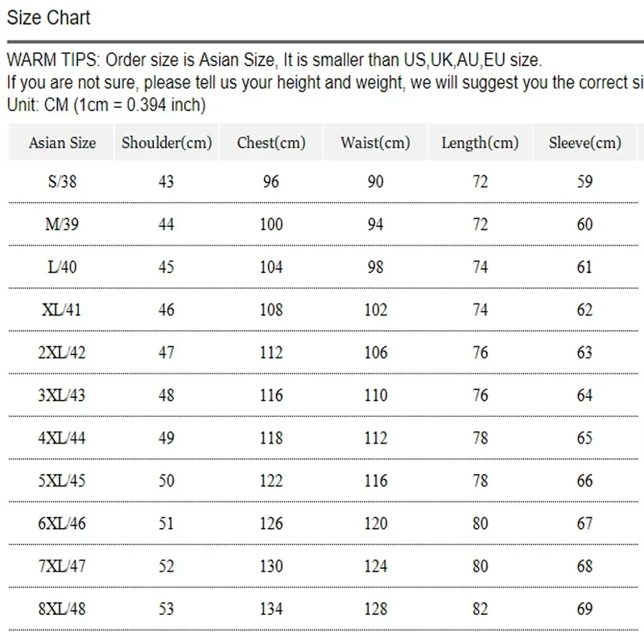The height and width of the screenshot is (644, 644).
Task: Select the Sleeve(cm) column header
Action: pyautogui.click(x=584, y=143)
